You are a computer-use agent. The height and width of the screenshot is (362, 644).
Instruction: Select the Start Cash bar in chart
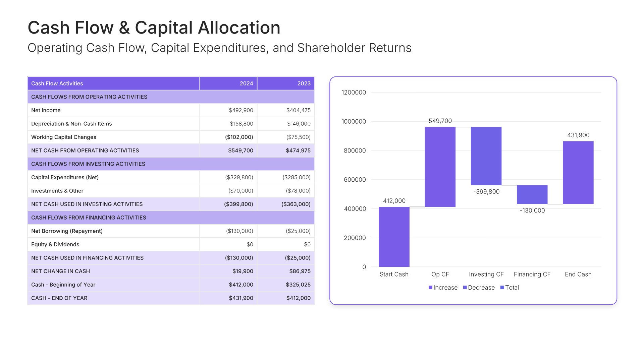pos(394,237)
